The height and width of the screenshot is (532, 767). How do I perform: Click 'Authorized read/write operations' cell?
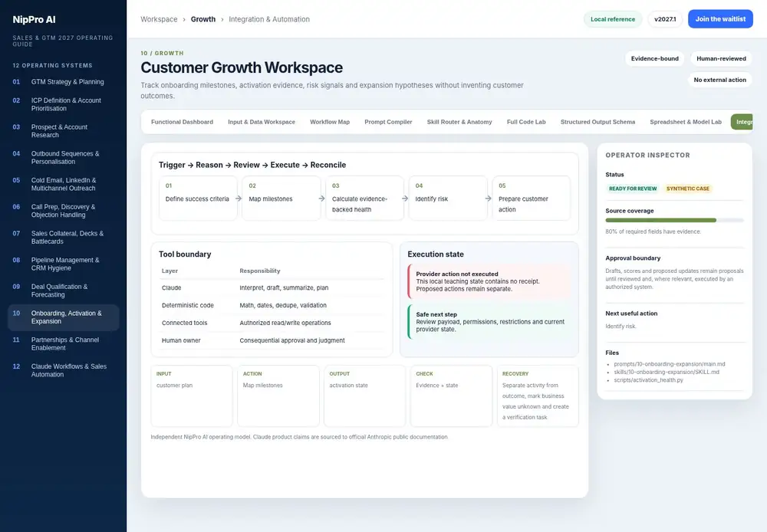285,323
